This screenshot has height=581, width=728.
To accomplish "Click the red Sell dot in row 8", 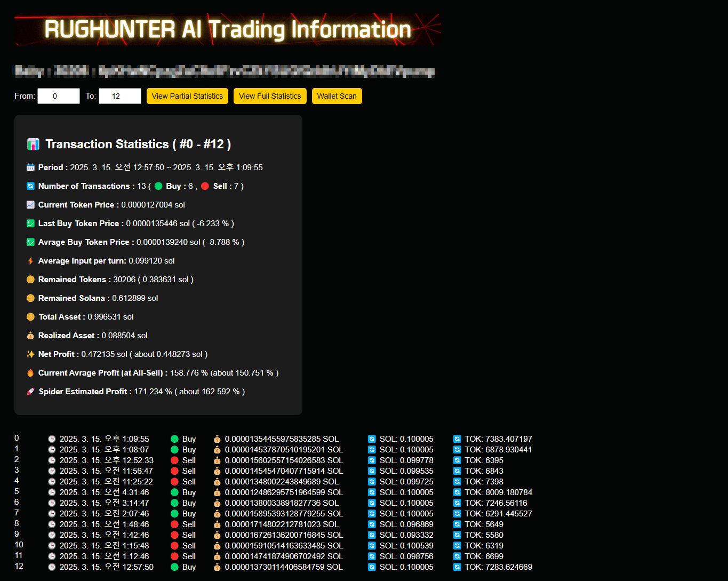I will tap(174, 524).
